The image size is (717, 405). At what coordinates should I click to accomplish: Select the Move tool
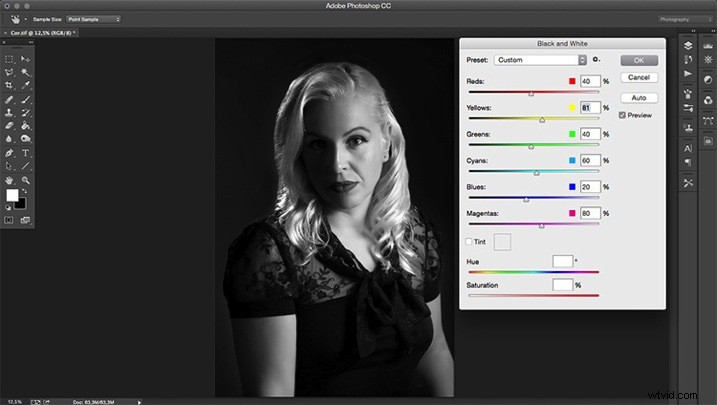tap(26, 59)
